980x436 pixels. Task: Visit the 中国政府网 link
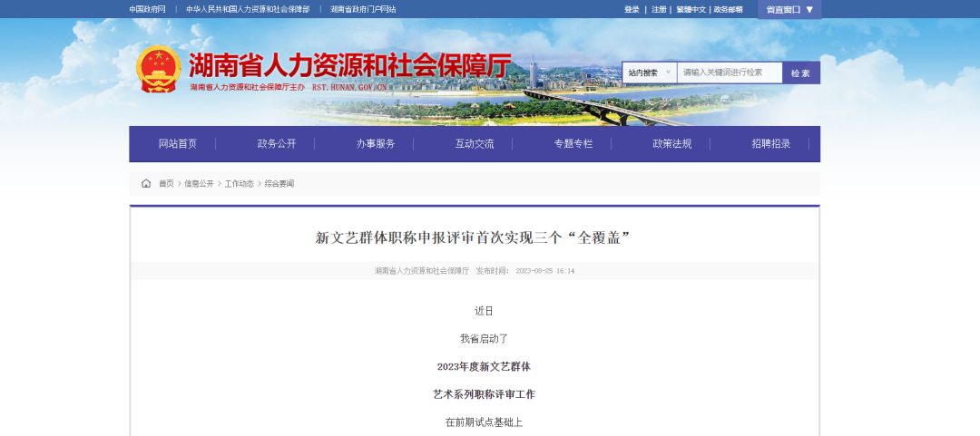[148, 9]
